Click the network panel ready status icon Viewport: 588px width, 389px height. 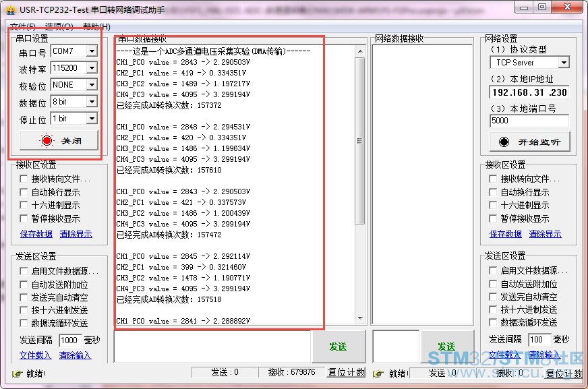point(378,373)
